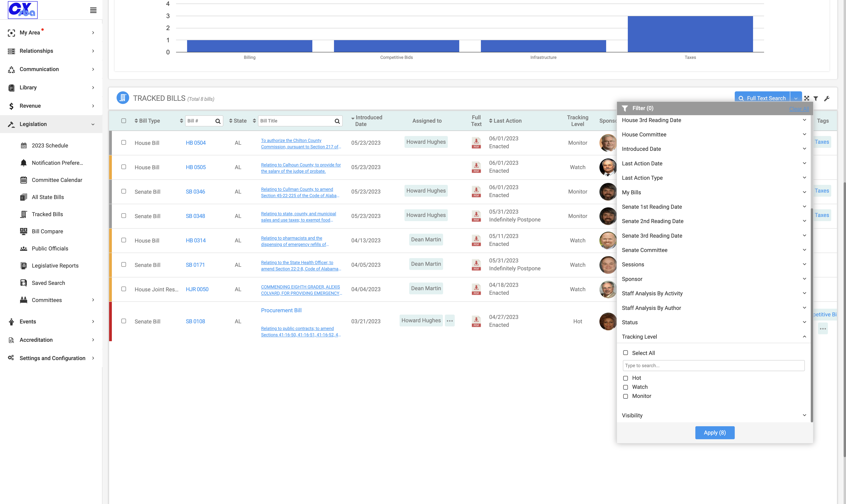The height and width of the screenshot is (504, 846).
Task: Open the Full Text Search dropdown arrow
Action: [796, 98]
